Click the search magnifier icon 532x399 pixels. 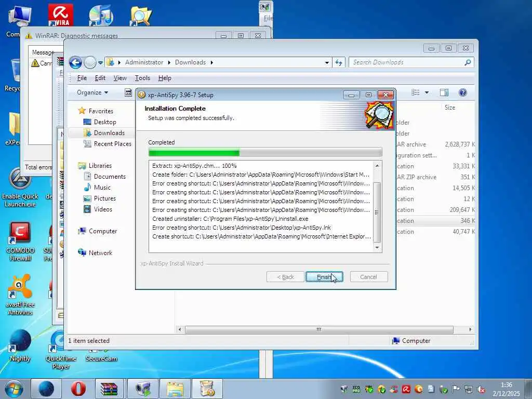468,62
